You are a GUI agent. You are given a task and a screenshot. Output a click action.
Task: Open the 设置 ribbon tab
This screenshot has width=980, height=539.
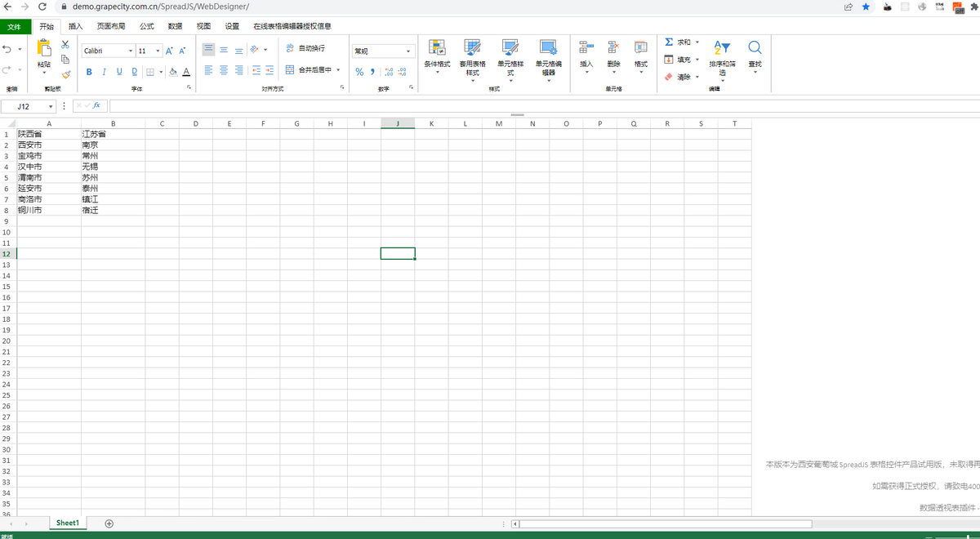[x=232, y=26]
